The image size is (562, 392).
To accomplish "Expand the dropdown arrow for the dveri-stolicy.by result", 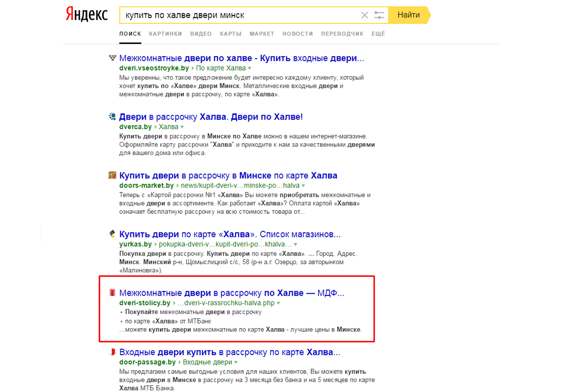I will pos(279,303).
